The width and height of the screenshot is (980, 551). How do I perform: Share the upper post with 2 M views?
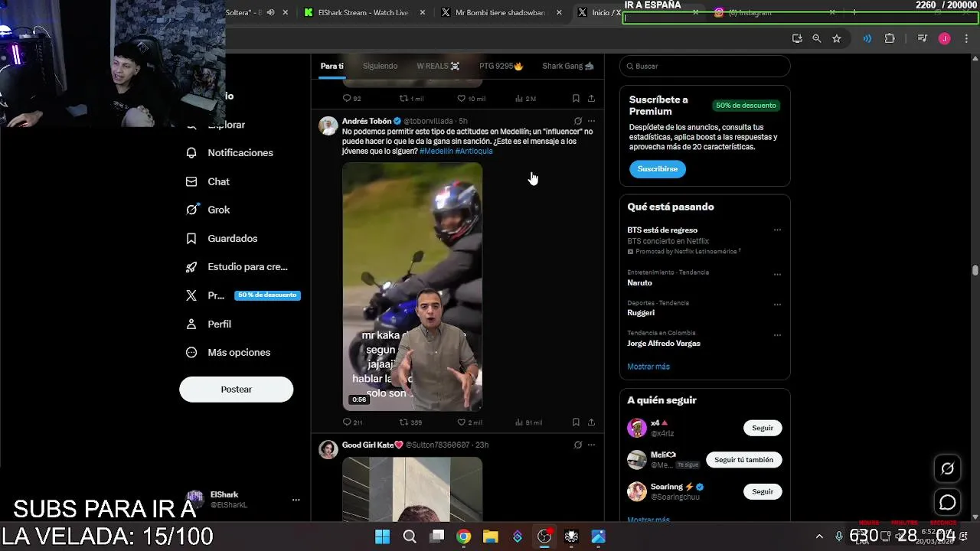click(x=591, y=99)
